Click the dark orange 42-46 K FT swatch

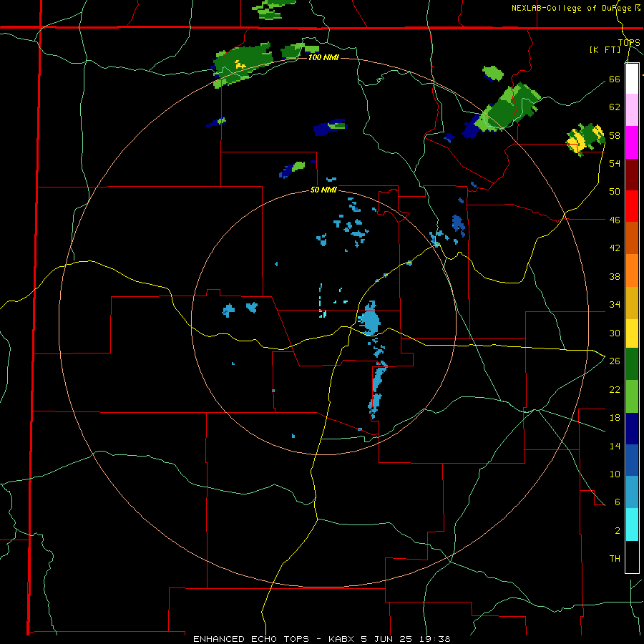[x=632, y=238]
